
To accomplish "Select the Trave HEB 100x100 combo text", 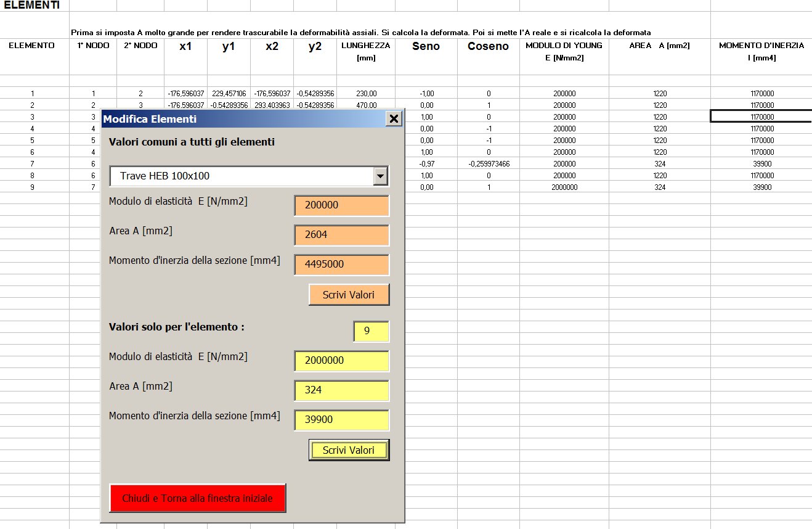I will pyautogui.click(x=242, y=176).
